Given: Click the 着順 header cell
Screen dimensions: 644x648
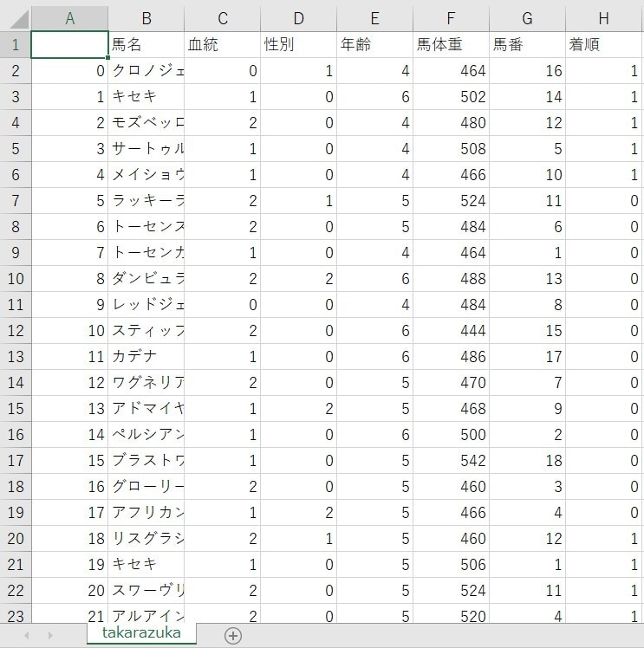Looking at the screenshot, I should (603, 45).
